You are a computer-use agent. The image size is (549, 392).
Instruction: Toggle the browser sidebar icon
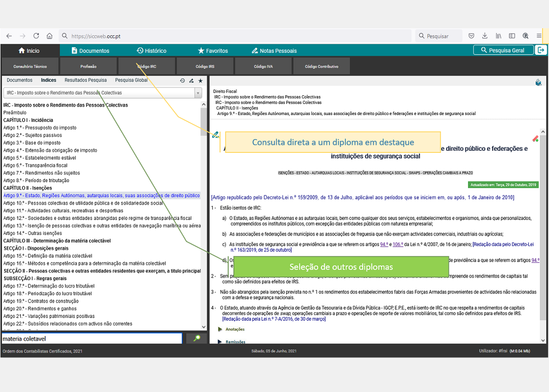512,36
